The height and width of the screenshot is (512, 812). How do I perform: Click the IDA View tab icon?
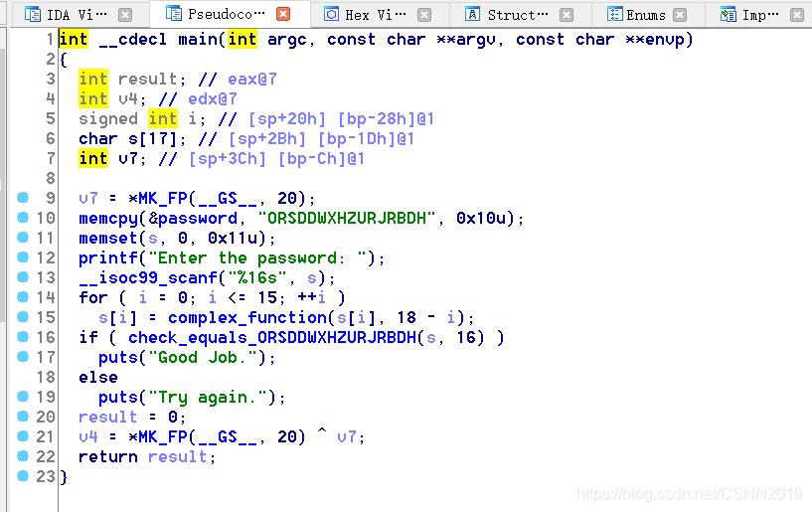pos(33,15)
